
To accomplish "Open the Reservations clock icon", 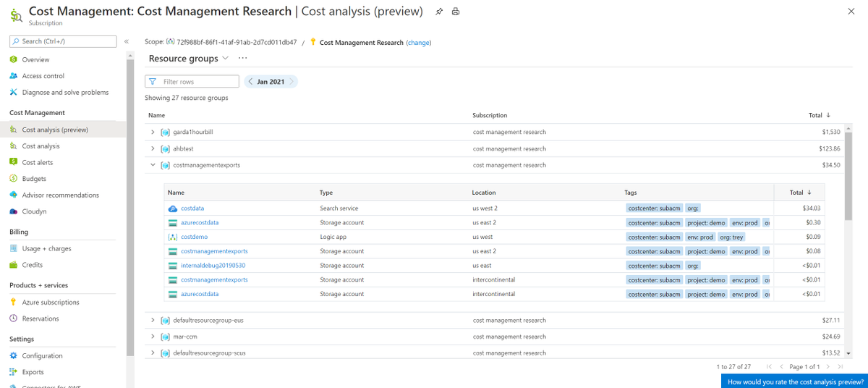I will click(14, 319).
